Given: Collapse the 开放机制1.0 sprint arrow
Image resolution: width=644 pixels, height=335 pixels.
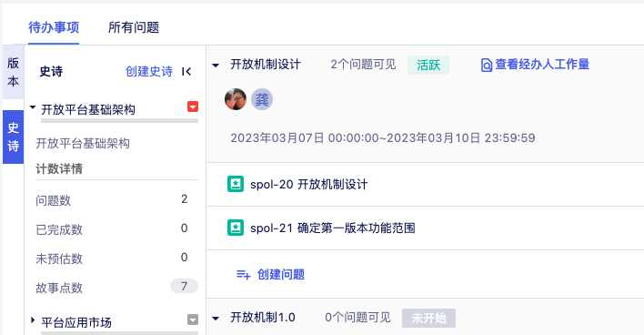Looking at the screenshot, I should point(216,318).
